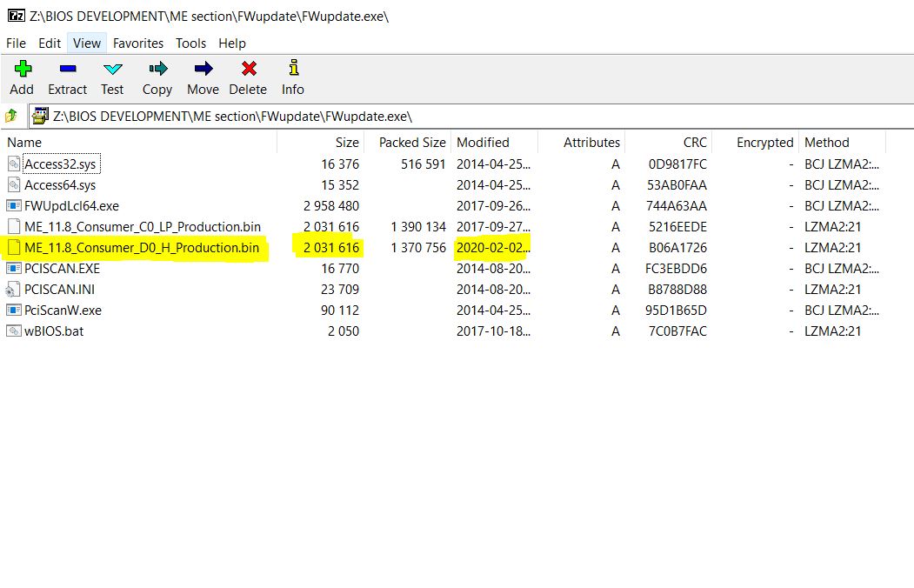This screenshot has height=588, width=914.
Task: Click the Copy toolbar icon
Action: tap(157, 69)
